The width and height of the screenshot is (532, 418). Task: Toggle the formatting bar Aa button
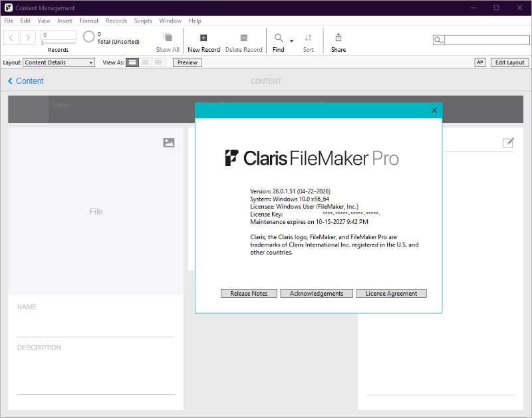click(x=479, y=62)
